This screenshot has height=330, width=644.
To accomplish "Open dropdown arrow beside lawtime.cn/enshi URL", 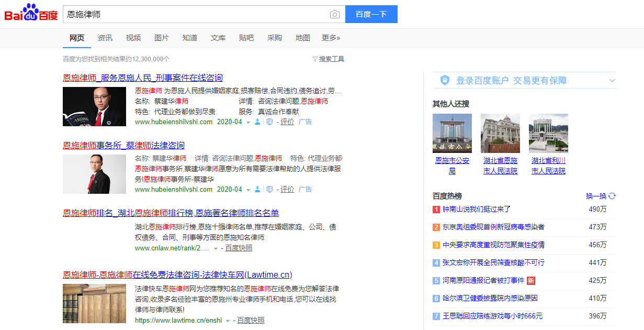I will (228, 321).
